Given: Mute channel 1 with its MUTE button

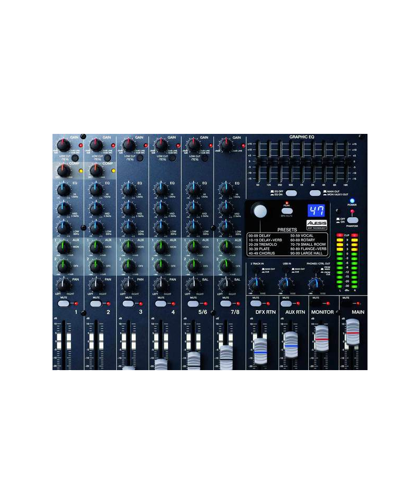Looking at the screenshot, I should click(x=64, y=303).
